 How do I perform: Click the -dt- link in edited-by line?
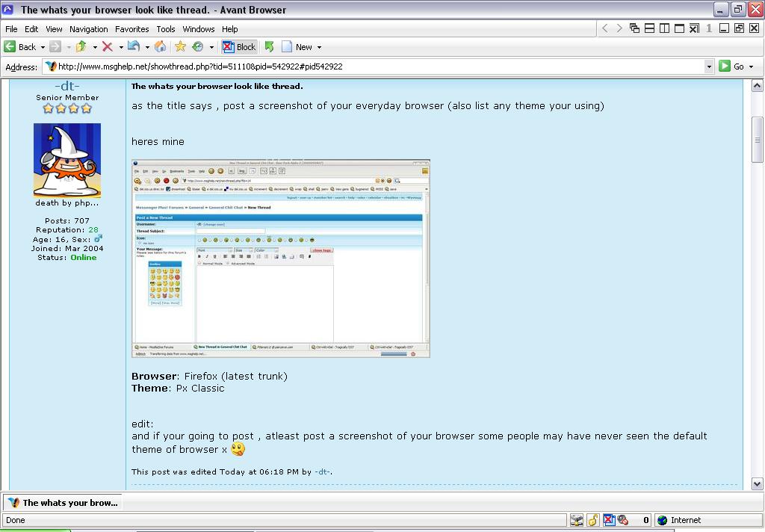323,472
